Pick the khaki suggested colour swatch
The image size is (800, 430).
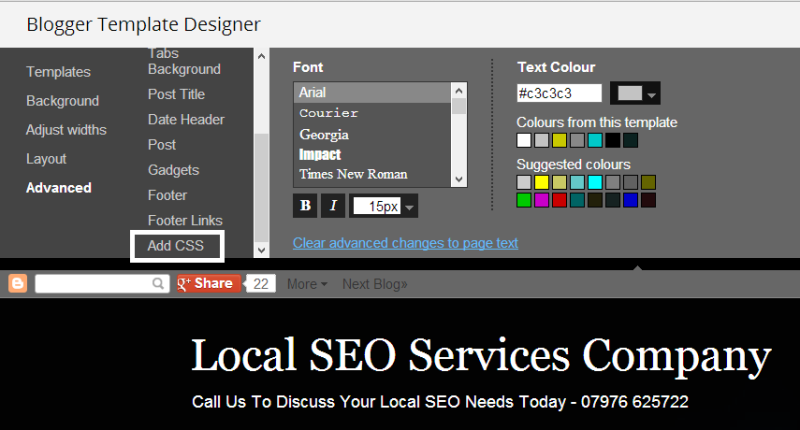tap(559, 183)
